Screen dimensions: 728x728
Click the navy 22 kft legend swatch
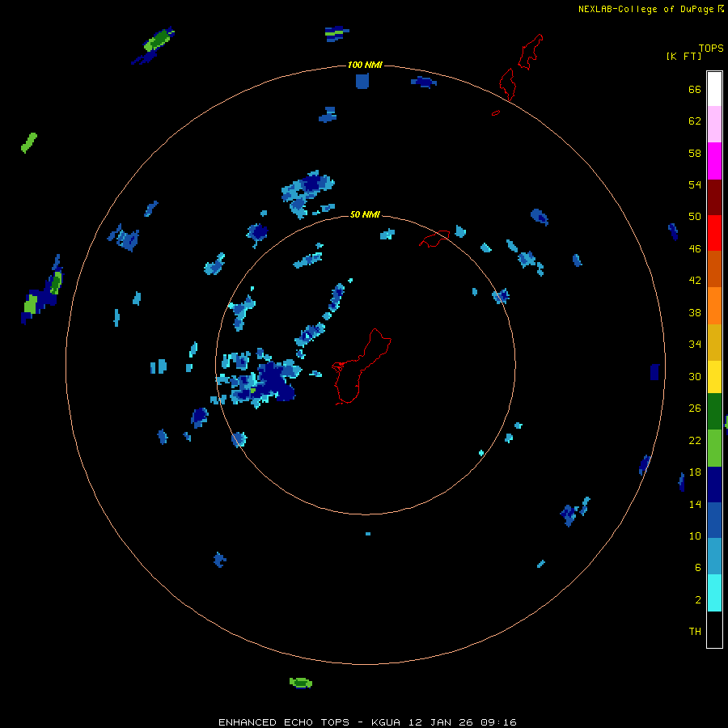pos(714,485)
